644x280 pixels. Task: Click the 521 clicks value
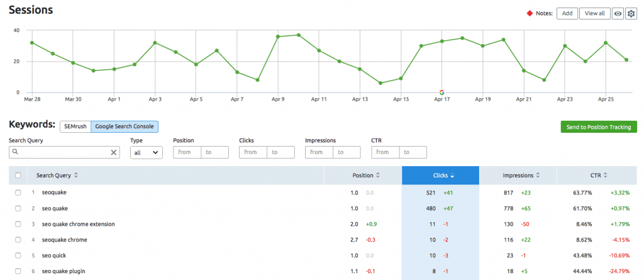tap(430, 193)
